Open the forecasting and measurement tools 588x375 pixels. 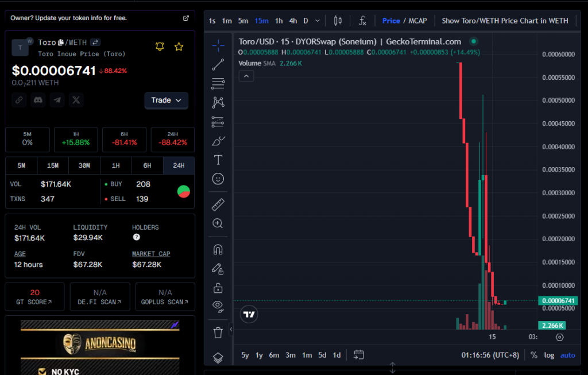pos(218,122)
